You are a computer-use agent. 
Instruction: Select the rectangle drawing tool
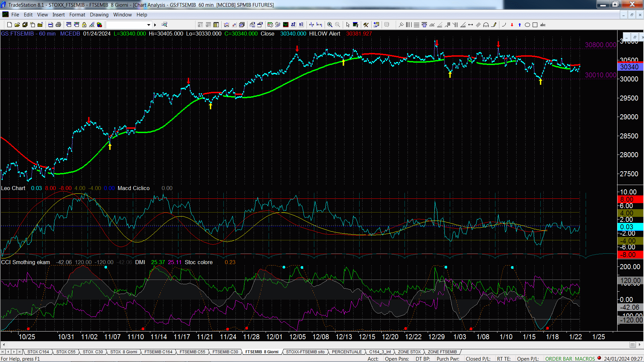click(535, 24)
